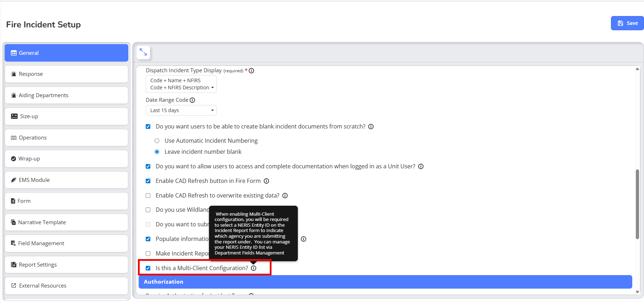Open the Response tab in sidebar
Viewport: 644px width, 305px height.
coord(66,74)
